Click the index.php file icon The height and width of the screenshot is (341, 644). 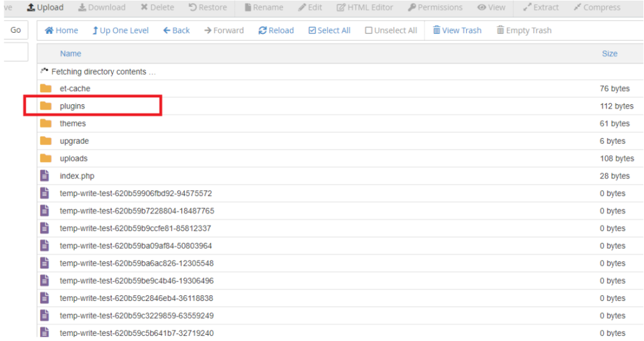(45, 176)
